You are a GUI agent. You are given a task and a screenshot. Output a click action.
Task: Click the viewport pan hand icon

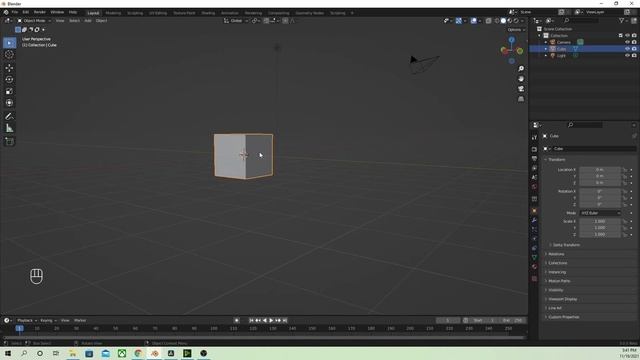(x=521, y=79)
